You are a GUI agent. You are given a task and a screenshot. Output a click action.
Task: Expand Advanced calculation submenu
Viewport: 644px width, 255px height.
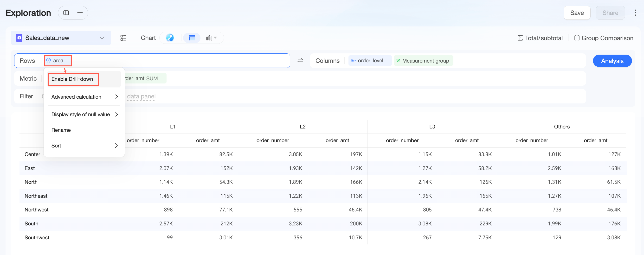84,97
